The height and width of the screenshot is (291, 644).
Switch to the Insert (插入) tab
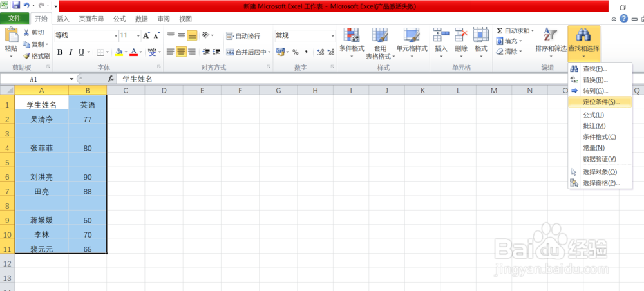[63, 19]
